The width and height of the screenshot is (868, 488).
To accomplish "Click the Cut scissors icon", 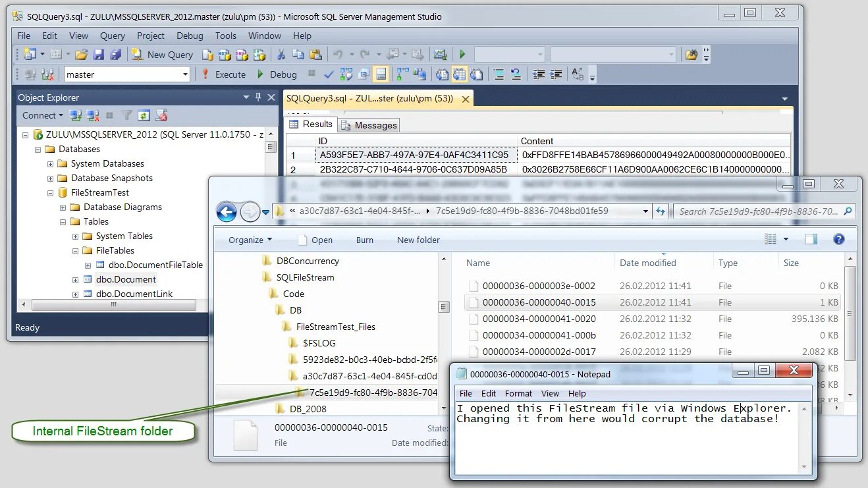I will click(x=281, y=55).
